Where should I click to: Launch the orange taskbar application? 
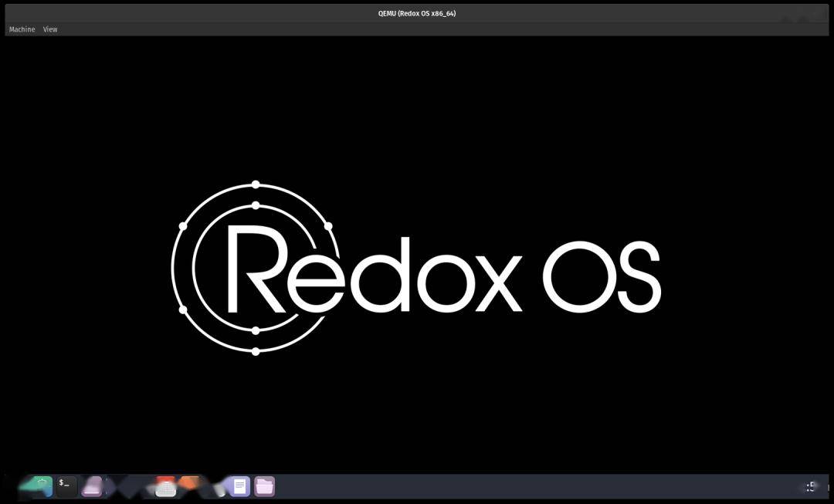click(190, 484)
